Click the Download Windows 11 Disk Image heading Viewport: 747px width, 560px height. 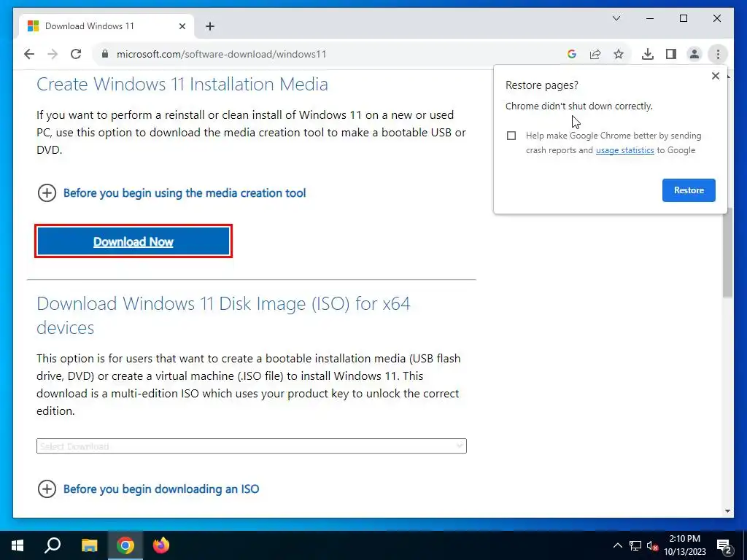(x=223, y=315)
